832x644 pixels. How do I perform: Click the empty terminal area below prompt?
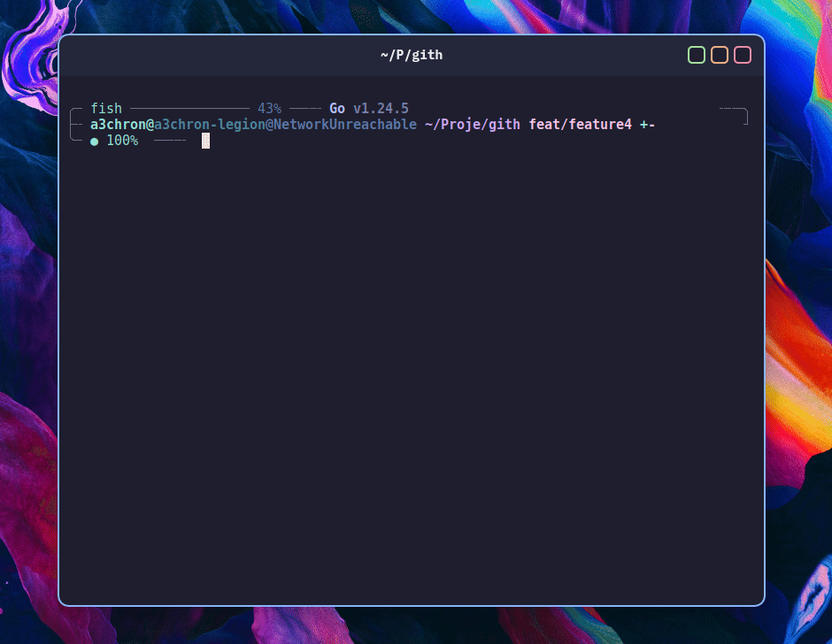click(x=412, y=372)
